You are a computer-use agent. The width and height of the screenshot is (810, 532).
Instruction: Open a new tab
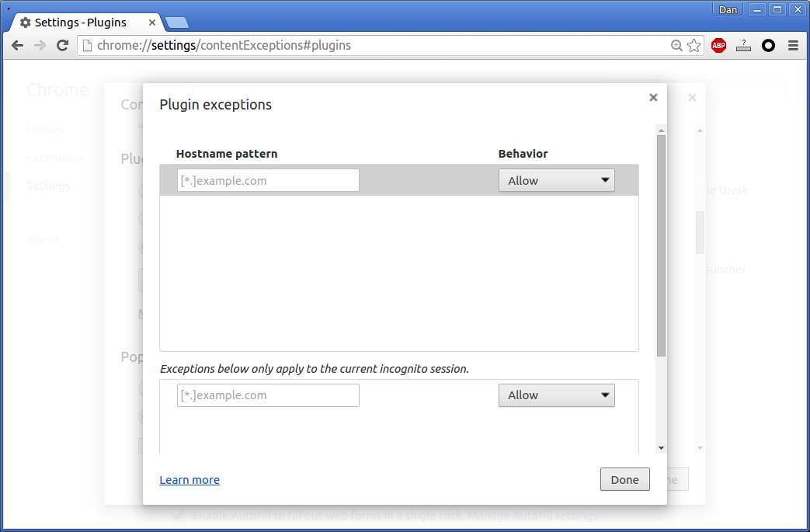pyautogui.click(x=176, y=23)
